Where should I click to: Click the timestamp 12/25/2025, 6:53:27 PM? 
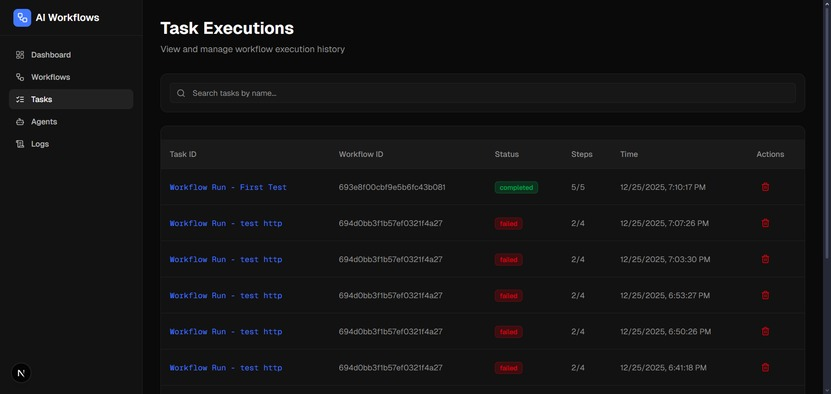point(665,295)
